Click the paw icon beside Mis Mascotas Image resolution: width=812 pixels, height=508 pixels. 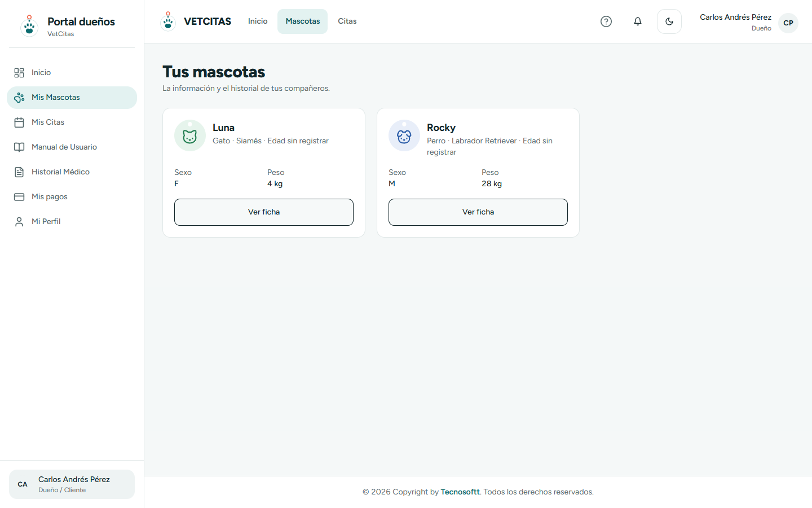click(19, 98)
